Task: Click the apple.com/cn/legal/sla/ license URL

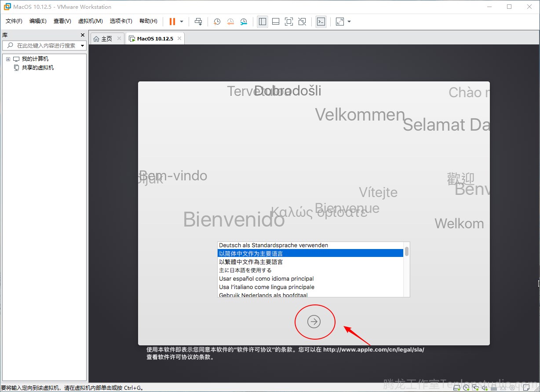Action: (374, 350)
